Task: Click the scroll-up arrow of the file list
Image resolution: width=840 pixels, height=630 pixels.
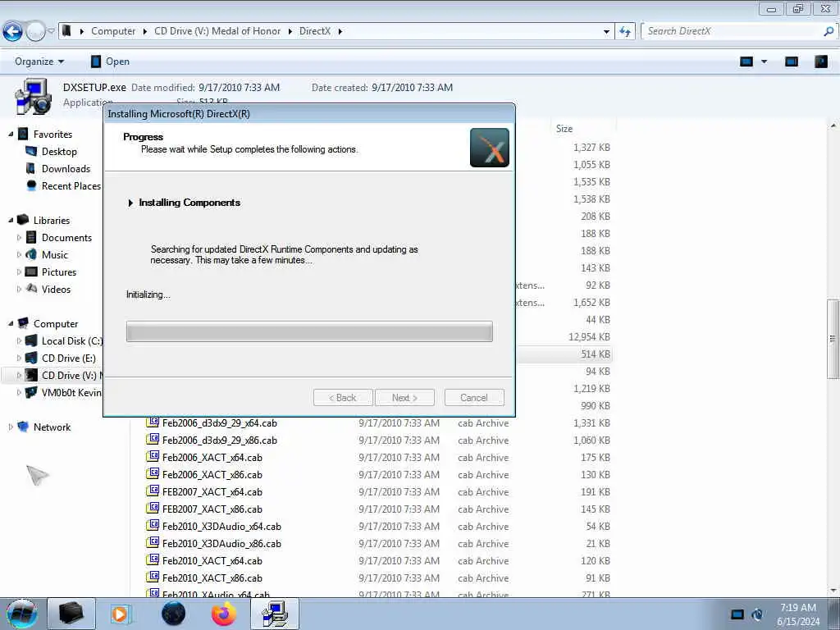Action: [833, 126]
